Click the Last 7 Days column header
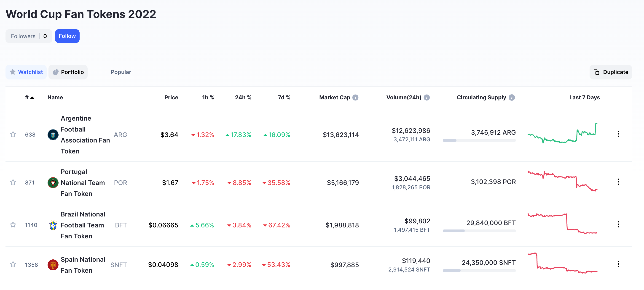644x290 pixels. point(585,98)
